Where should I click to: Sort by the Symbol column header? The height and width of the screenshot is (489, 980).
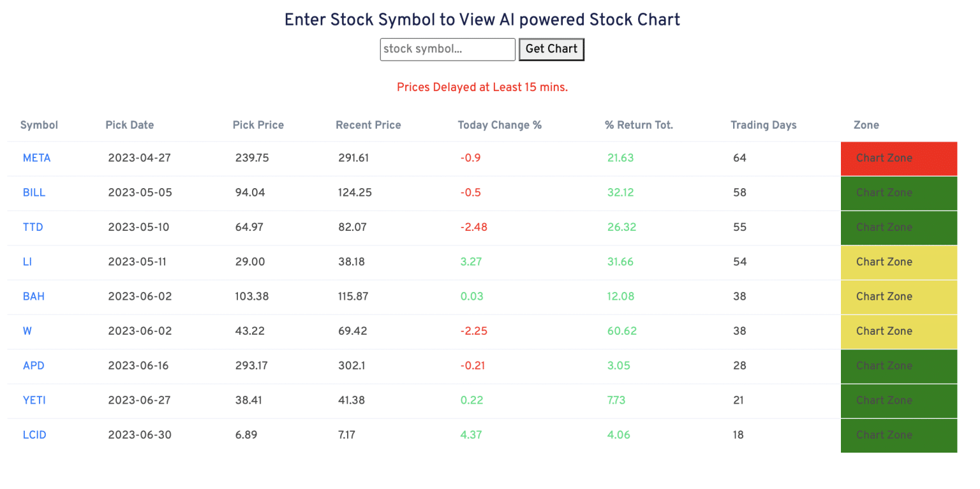(39, 125)
